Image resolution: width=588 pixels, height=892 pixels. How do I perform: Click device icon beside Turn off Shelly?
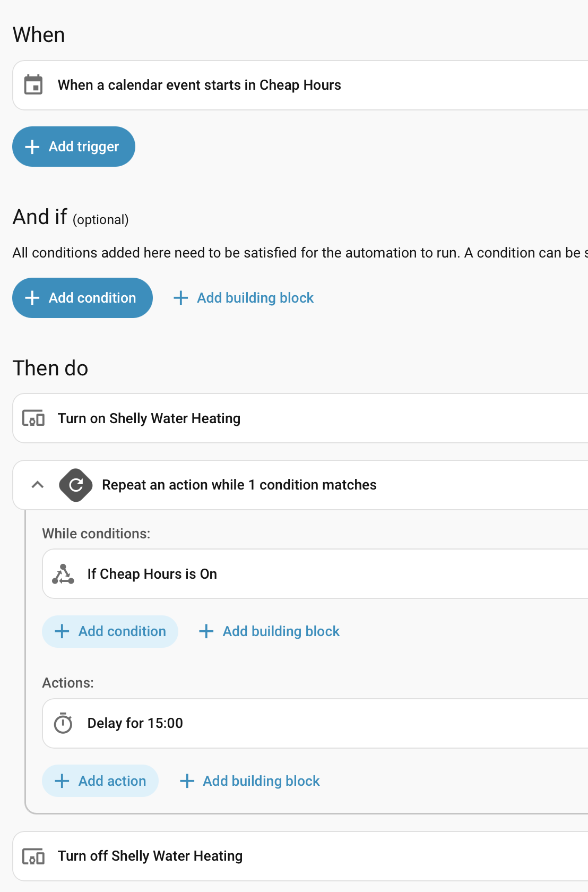pyautogui.click(x=33, y=856)
